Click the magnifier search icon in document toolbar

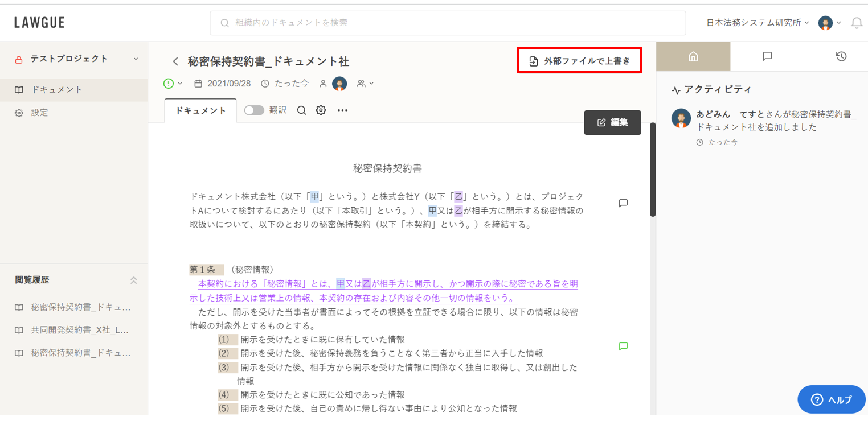302,110
